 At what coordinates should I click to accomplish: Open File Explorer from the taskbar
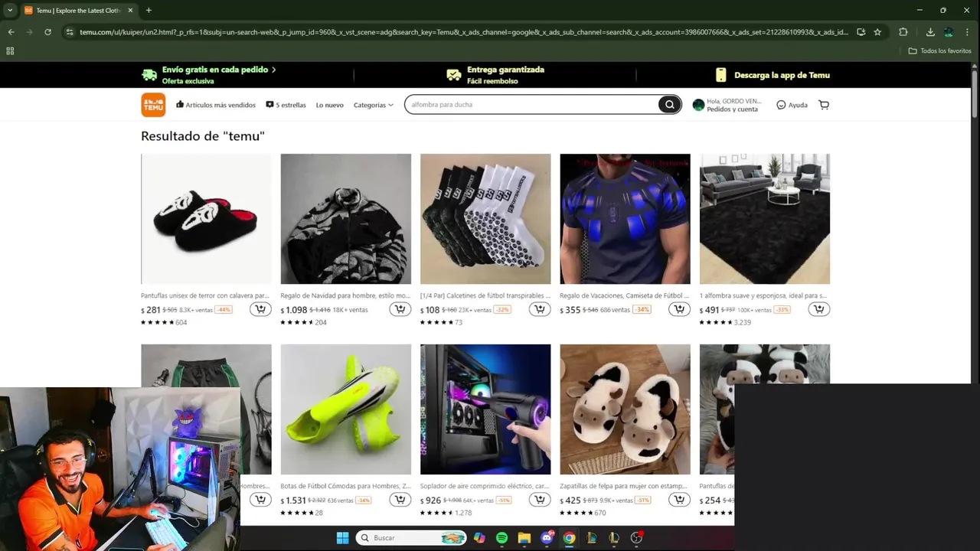pos(524,538)
